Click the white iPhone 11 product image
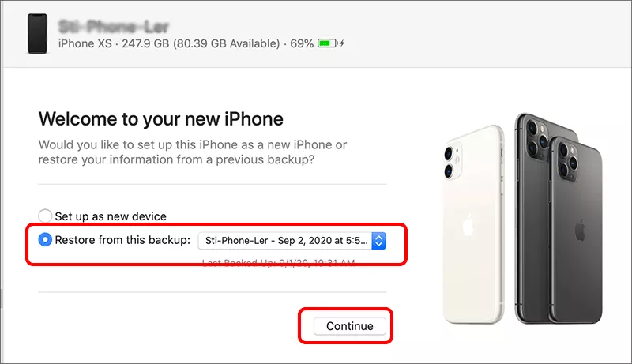The width and height of the screenshot is (632, 364). point(473,225)
